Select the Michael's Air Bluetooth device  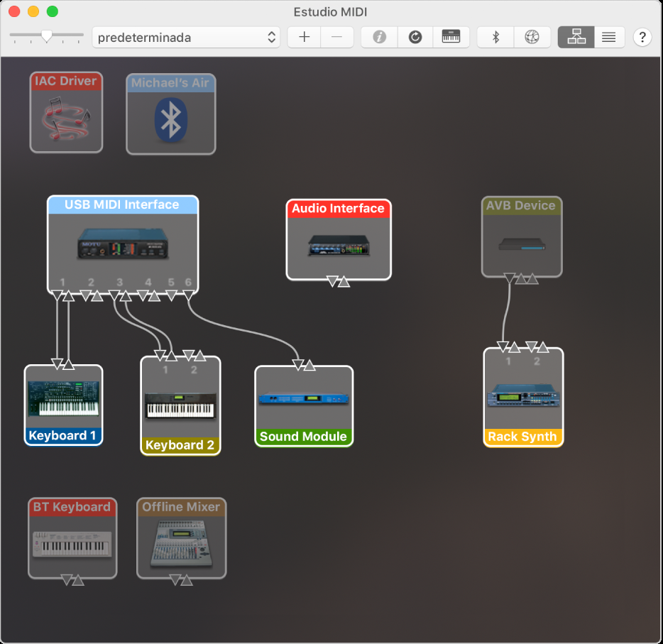171,115
